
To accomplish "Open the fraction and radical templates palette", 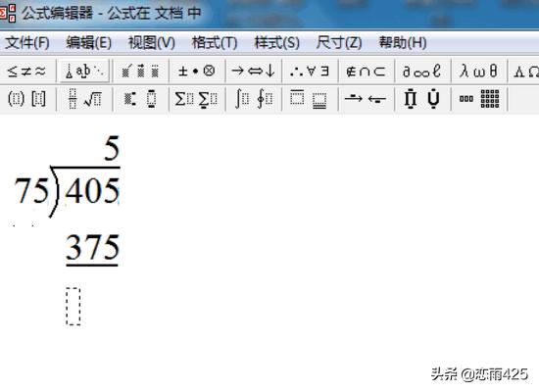I will click(84, 99).
